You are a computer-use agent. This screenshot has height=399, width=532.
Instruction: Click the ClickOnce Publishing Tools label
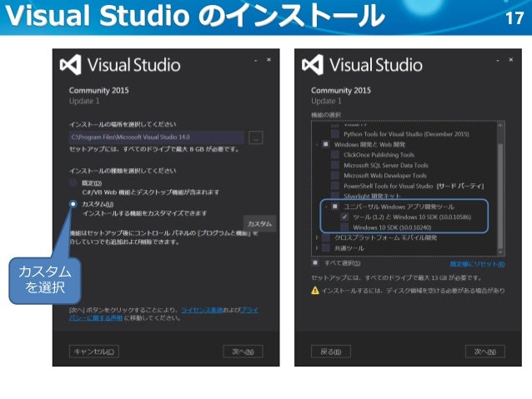pyautogui.click(x=379, y=155)
